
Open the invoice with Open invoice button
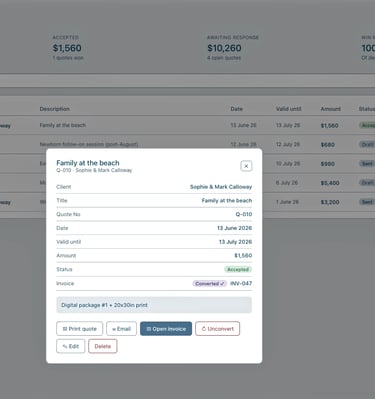(x=166, y=329)
